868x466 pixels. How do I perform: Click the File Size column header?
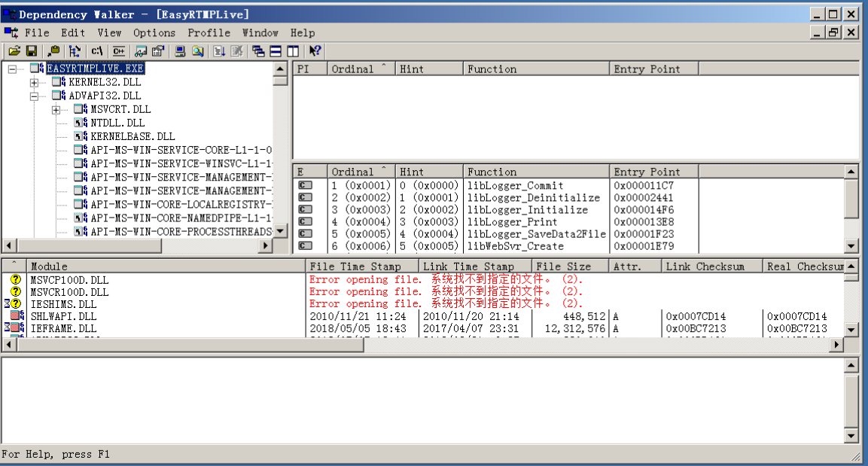570,267
